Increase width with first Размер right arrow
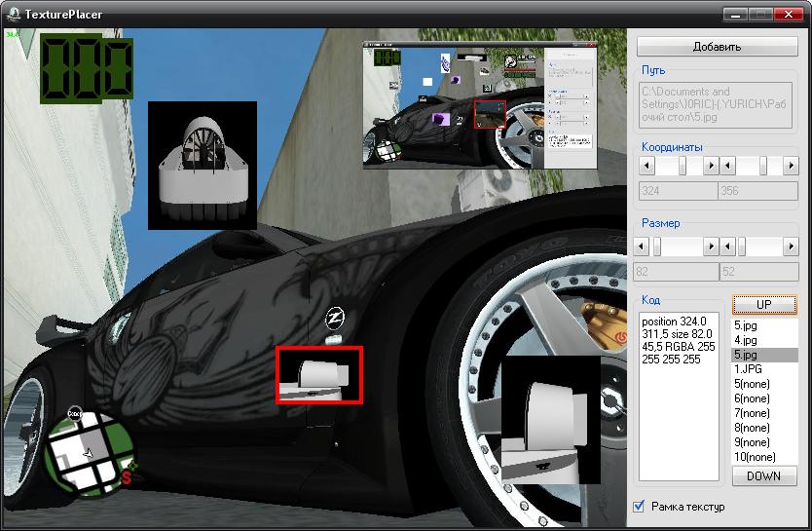 click(711, 247)
